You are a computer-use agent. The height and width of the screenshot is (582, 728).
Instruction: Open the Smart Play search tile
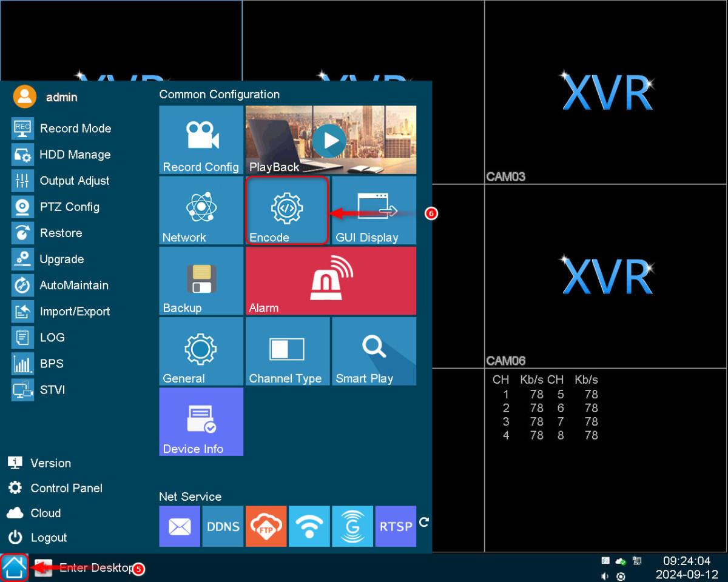[374, 351]
